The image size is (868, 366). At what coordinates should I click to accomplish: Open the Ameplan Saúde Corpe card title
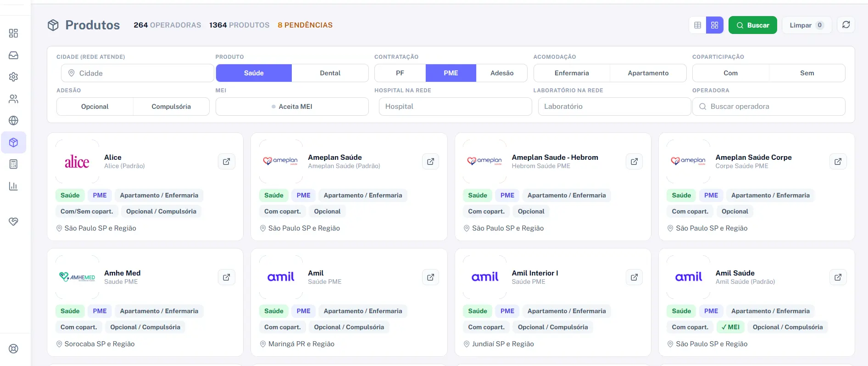(754, 157)
